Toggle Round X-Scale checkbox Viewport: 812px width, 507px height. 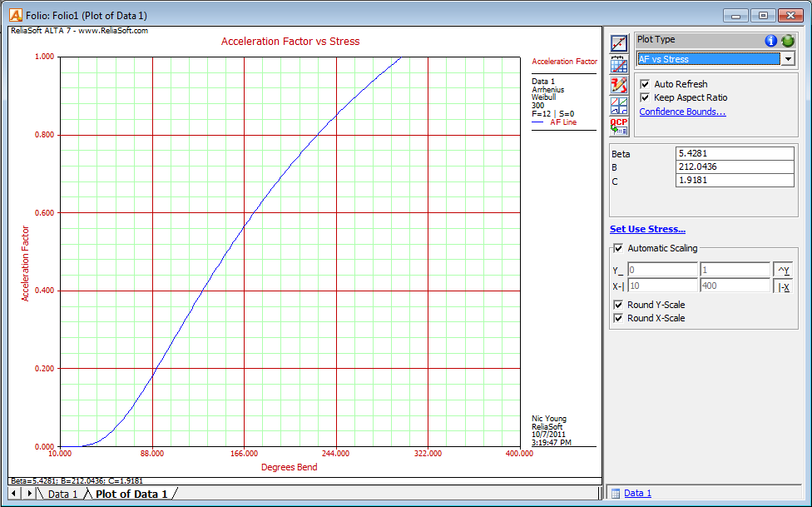pyautogui.click(x=618, y=318)
